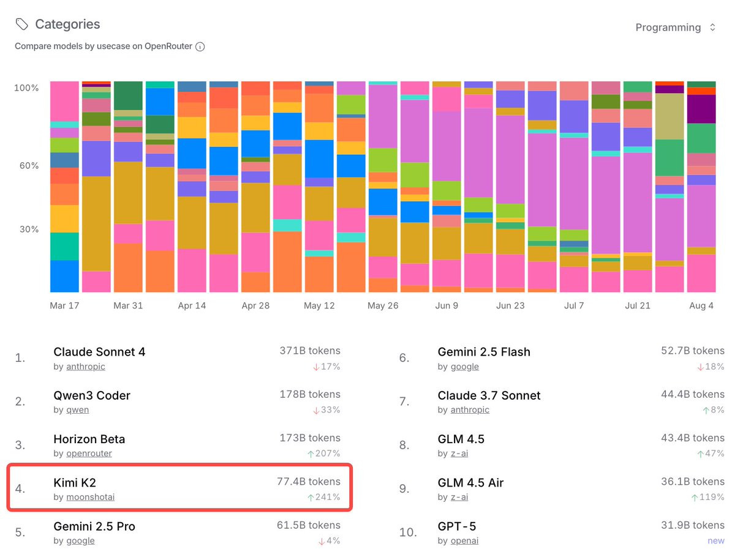
Task: Click the 'new' label for GPT-5
Action: point(716,541)
